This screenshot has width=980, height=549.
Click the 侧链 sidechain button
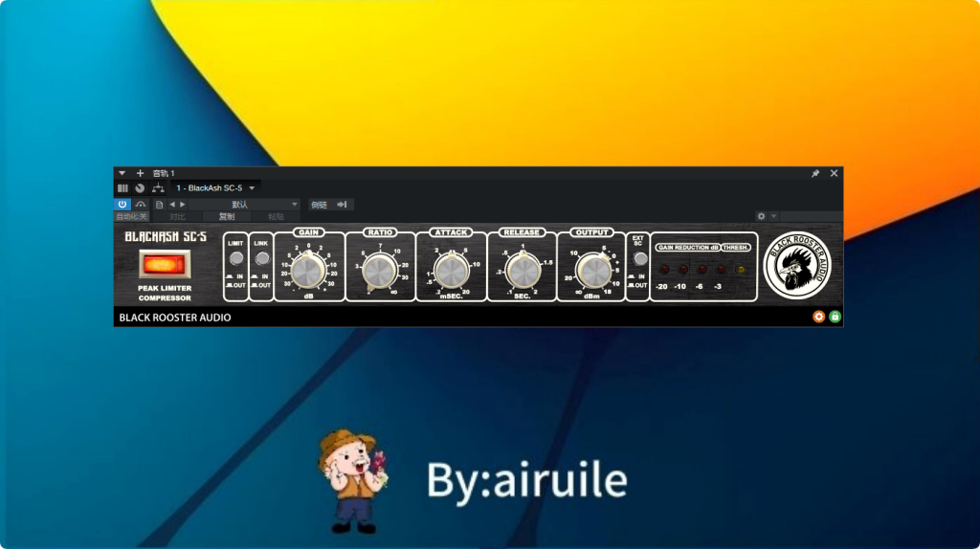[320, 205]
